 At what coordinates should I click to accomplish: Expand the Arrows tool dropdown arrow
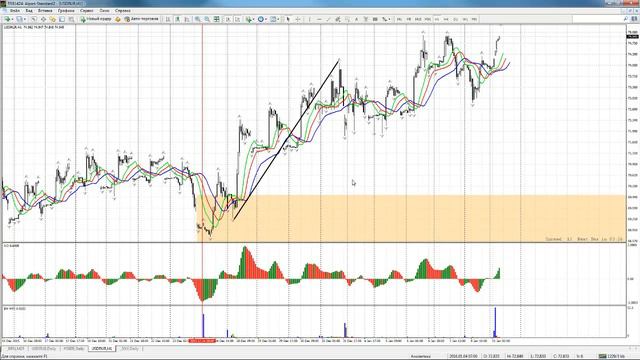tap(389, 19)
